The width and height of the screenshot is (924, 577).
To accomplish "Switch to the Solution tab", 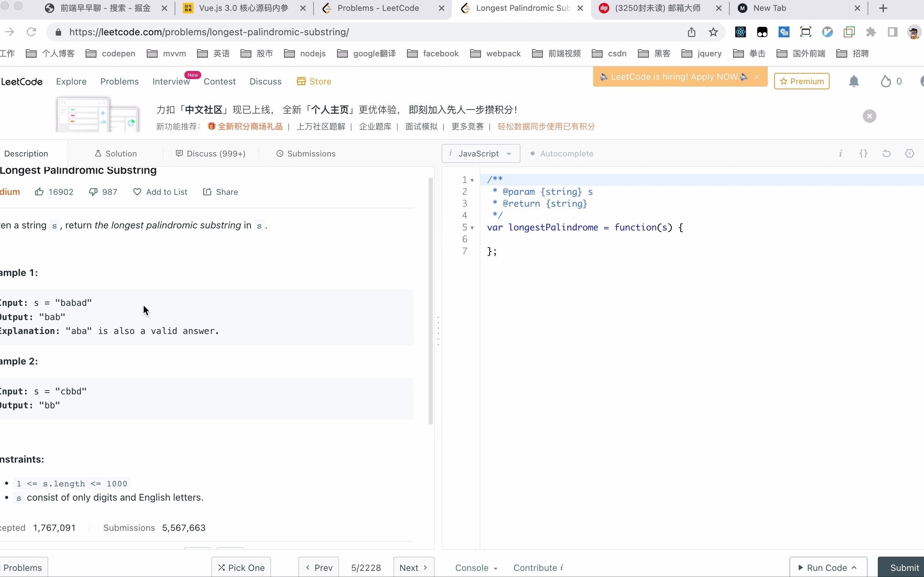I will [x=116, y=153].
